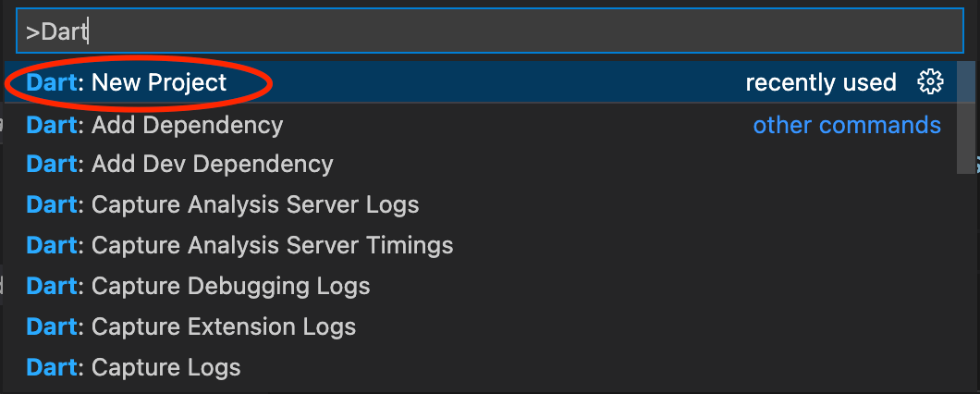This screenshot has height=394, width=980.
Task: Place cursor after 'Dart' in the search field
Action: (x=88, y=31)
